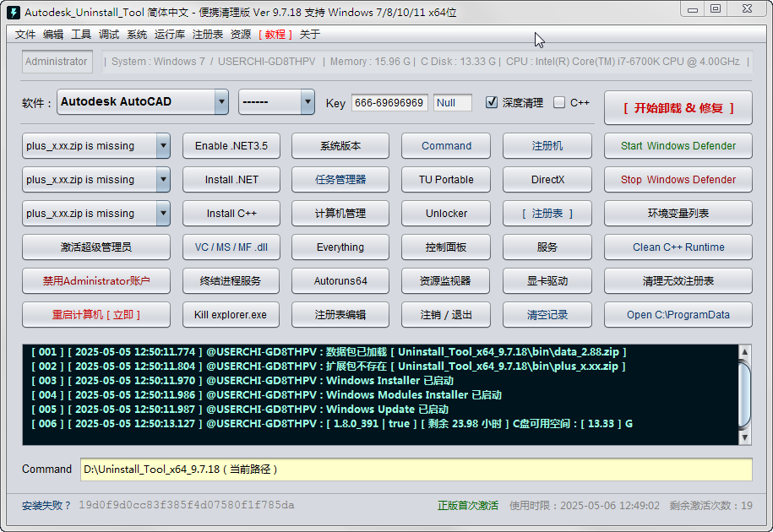Click the DirectX button
This screenshot has height=532, width=773.
pos(547,179)
